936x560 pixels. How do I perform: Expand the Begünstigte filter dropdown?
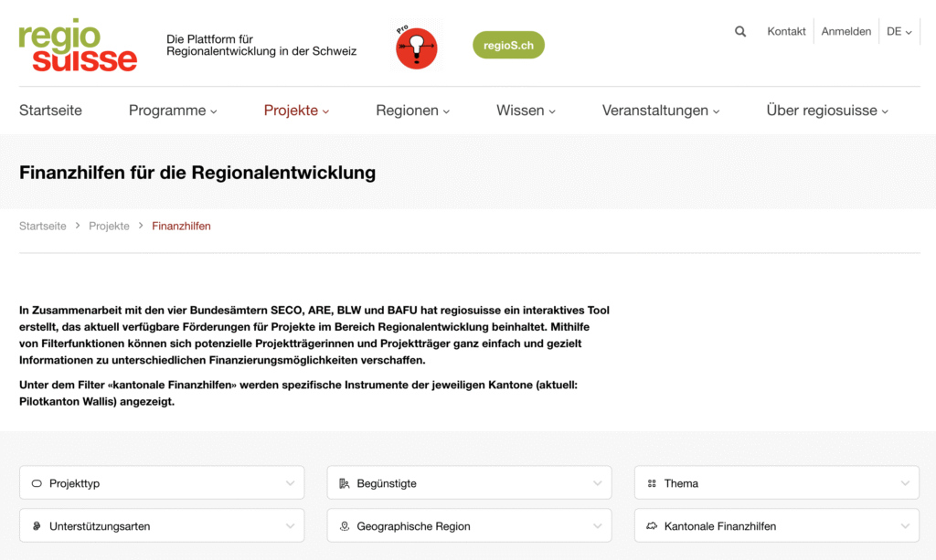(469, 483)
